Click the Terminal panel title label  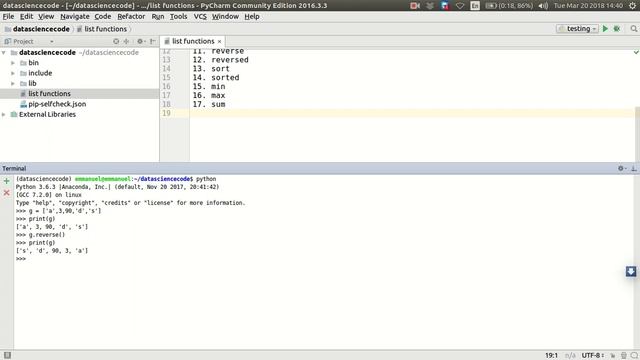pos(14,168)
